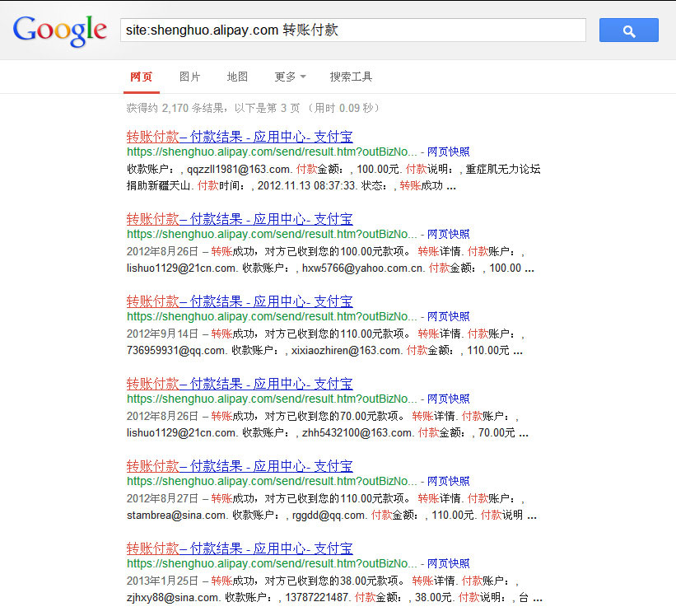Select the 网页 tab
This screenshot has width=676, height=616.
coord(141,77)
